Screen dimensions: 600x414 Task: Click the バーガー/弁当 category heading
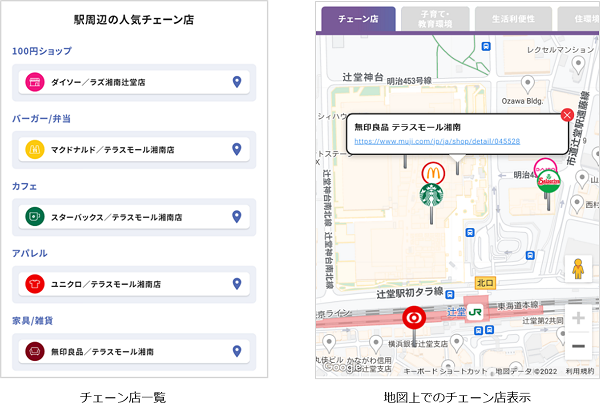[x=41, y=119]
